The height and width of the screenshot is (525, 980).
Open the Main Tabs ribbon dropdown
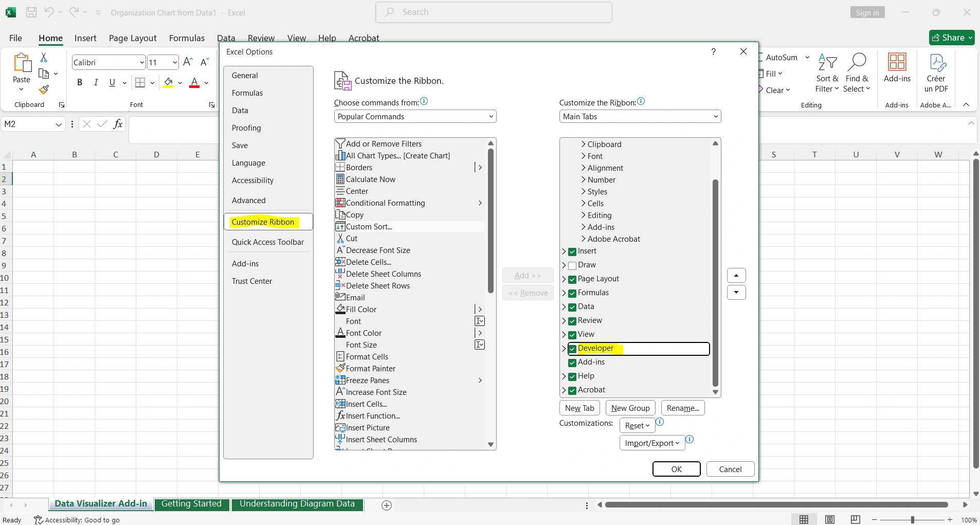(640, 117)
